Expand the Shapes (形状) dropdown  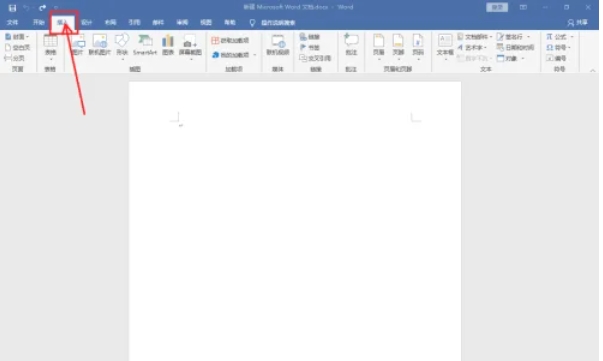point(122,47)
